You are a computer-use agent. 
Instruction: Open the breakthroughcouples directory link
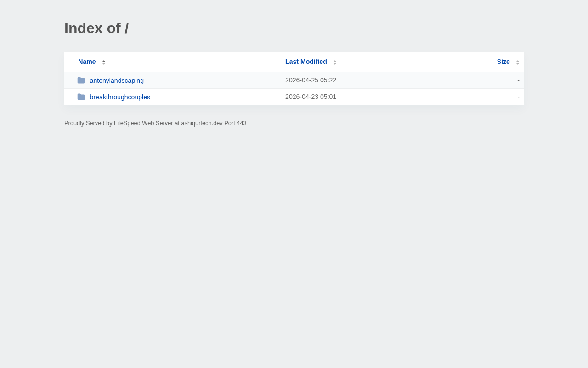pyautogui.click(x=120, y=97)
